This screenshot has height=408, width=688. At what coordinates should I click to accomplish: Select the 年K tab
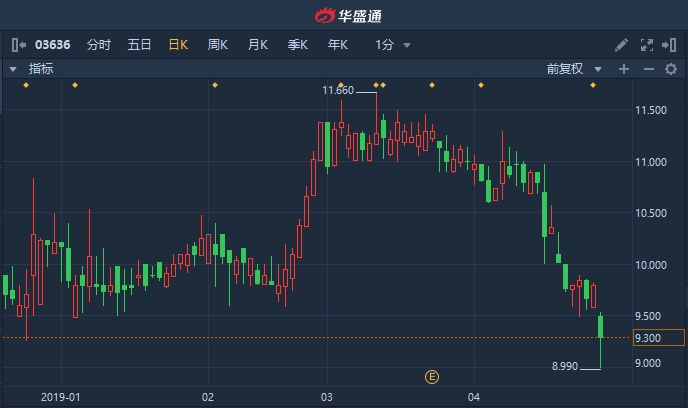pos(337,45)
